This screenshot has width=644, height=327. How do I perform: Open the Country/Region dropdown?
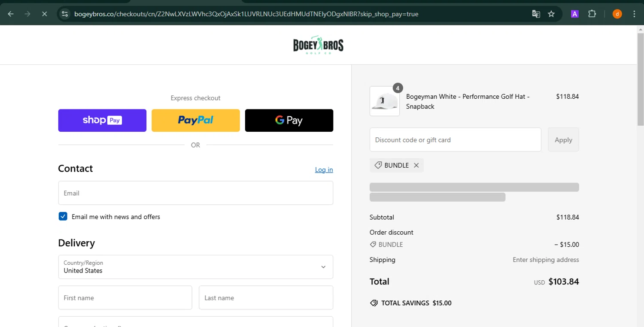[195, 267]
